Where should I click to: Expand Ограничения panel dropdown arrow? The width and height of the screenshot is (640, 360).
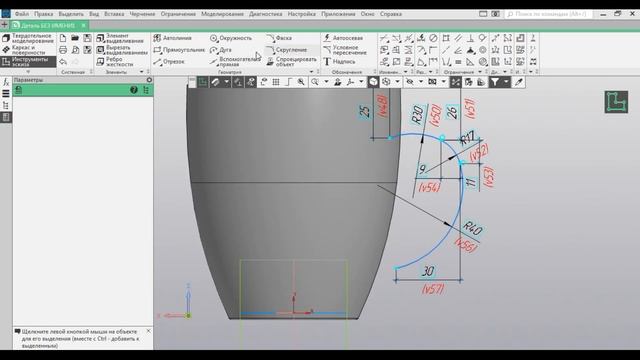point(480,72)
